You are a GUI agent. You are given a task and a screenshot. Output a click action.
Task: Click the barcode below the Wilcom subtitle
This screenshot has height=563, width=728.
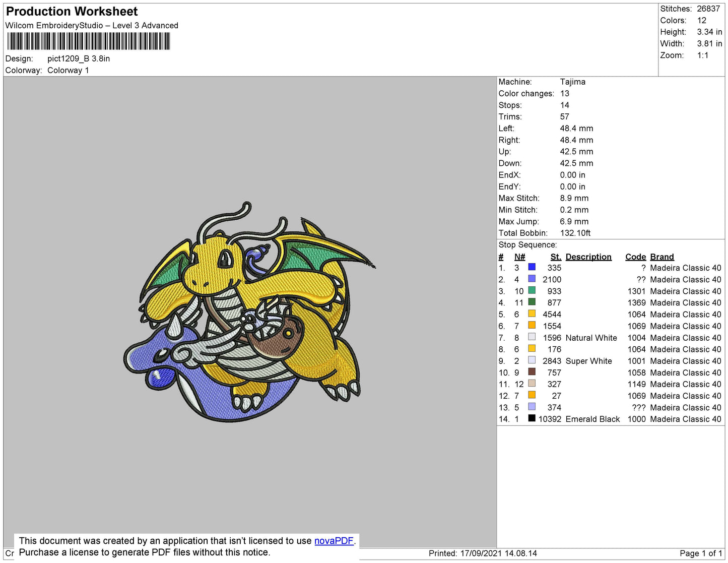click(89, 41)
